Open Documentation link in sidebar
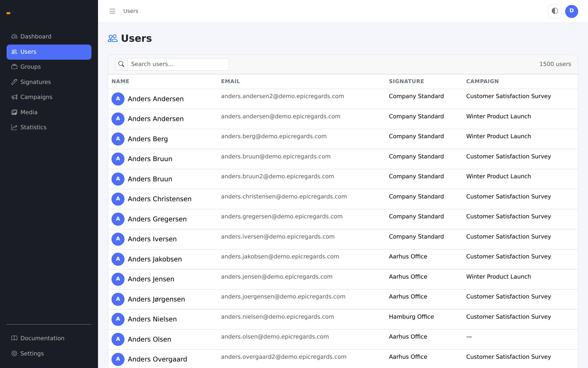Screen dimensions: 588x368 [x=49, y=338]
